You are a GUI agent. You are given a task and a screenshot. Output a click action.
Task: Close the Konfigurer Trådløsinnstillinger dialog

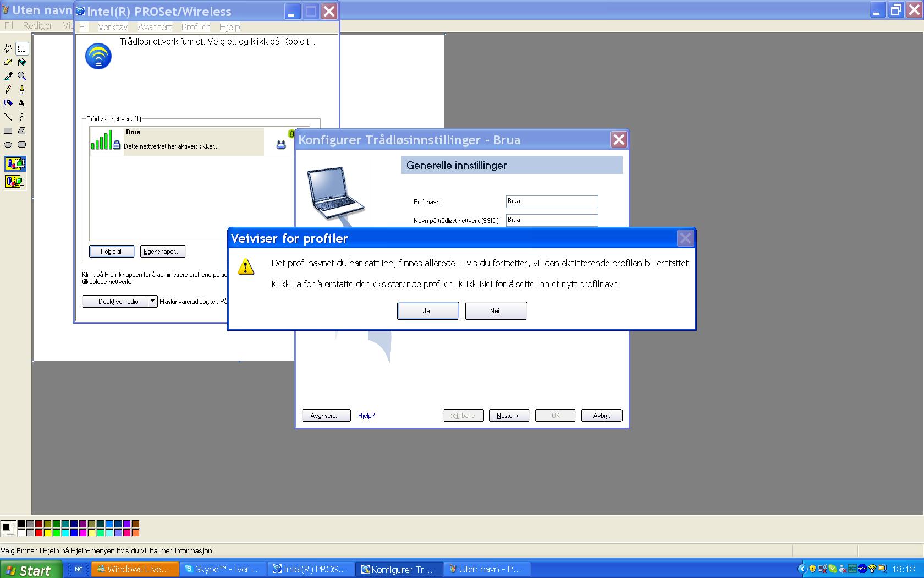point(619,140)
